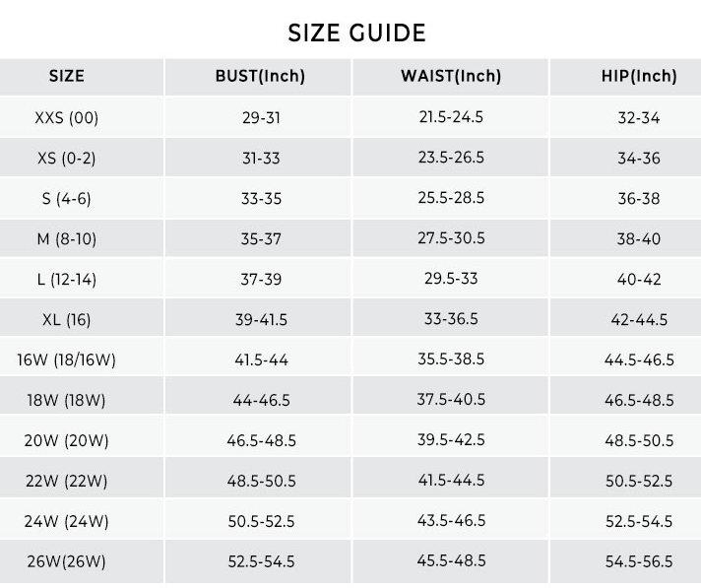Pick the 22W (22W) size label
Image resolution: width=701 pixels, height=588 pixels.
(67, 481)
